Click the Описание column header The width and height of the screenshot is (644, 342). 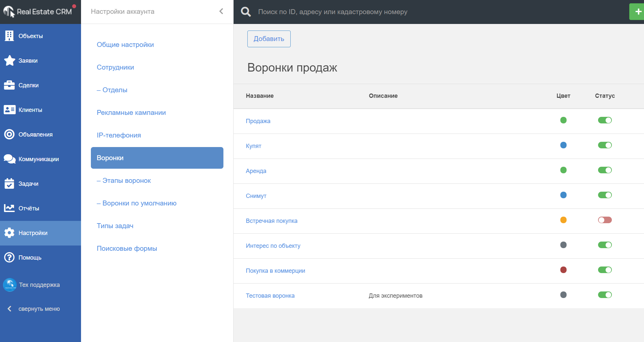(x=383, y=96)
